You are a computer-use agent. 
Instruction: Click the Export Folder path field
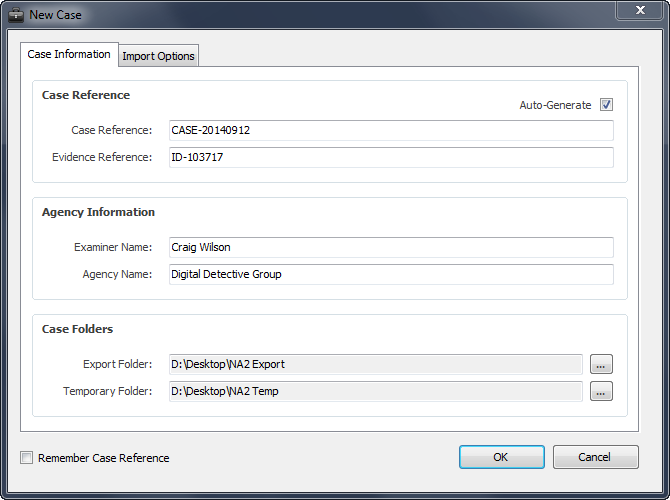pyautogui.click(x=375, y=364)
